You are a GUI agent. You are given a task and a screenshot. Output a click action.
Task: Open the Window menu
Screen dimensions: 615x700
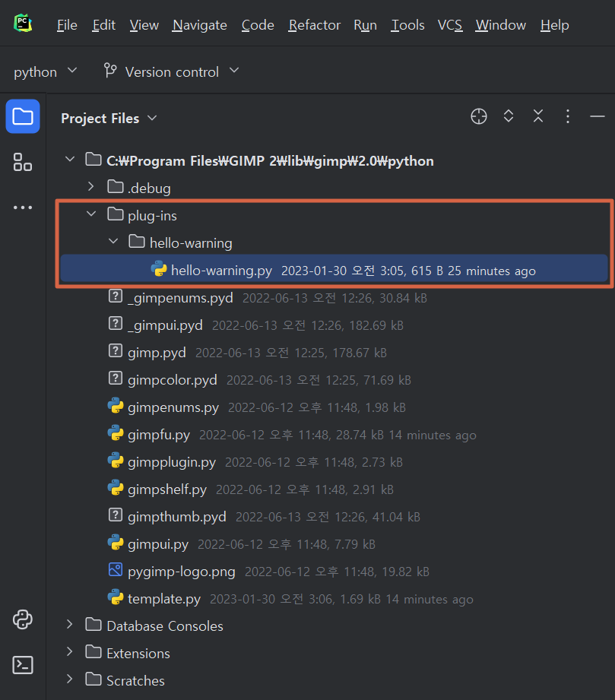(x=501, y=25)
